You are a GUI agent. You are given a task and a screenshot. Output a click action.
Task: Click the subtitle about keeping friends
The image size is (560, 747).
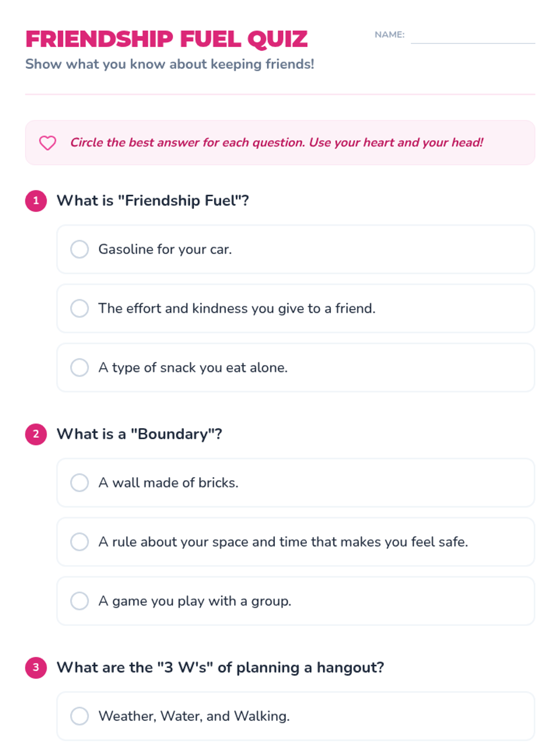pos(169,64)
